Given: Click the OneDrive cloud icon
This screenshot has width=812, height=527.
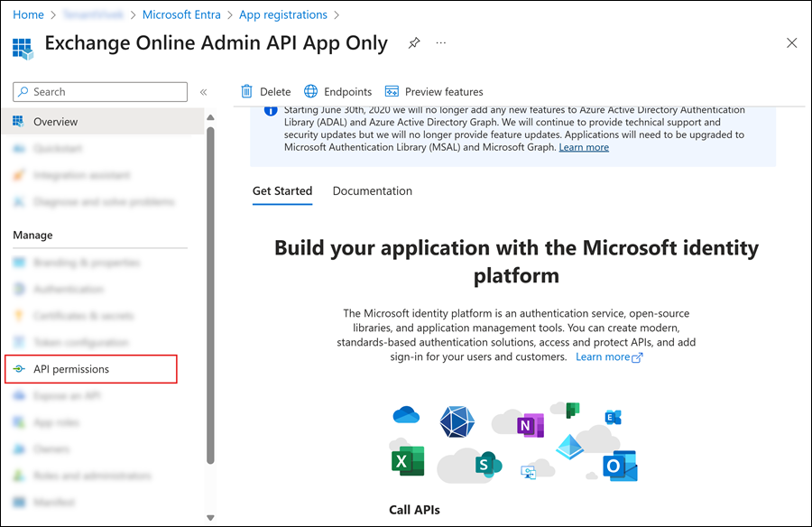Looking at the screenshot, I should tap(406, 415).
